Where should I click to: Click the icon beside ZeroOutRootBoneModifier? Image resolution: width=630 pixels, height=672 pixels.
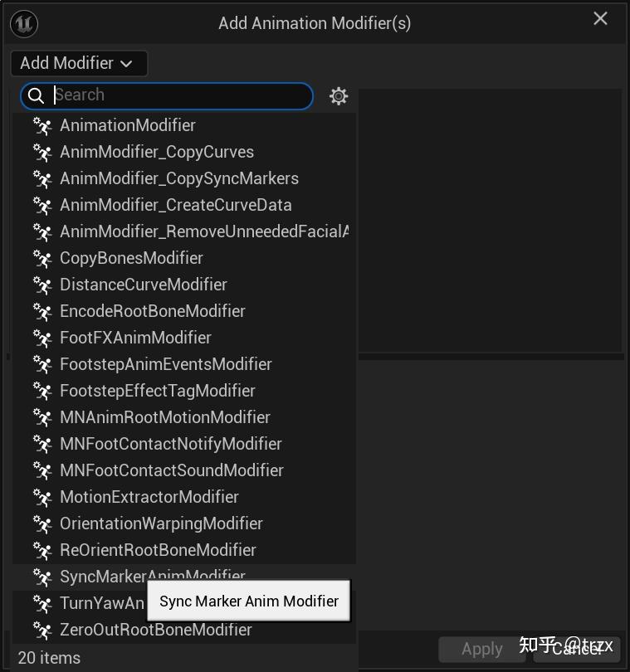pos(42,630)
